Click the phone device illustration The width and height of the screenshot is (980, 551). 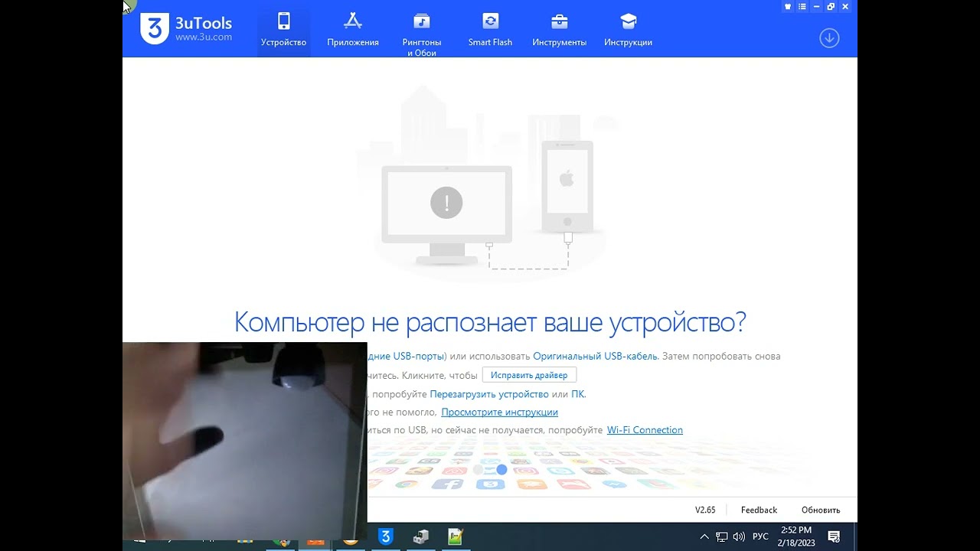567,186
